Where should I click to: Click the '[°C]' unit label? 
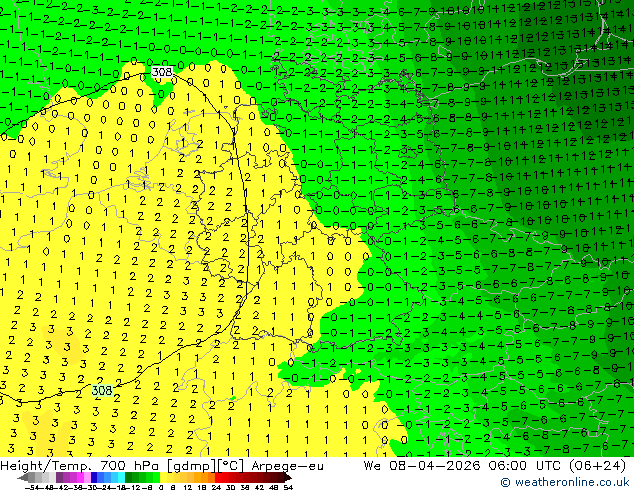click(x=231, y=466)
